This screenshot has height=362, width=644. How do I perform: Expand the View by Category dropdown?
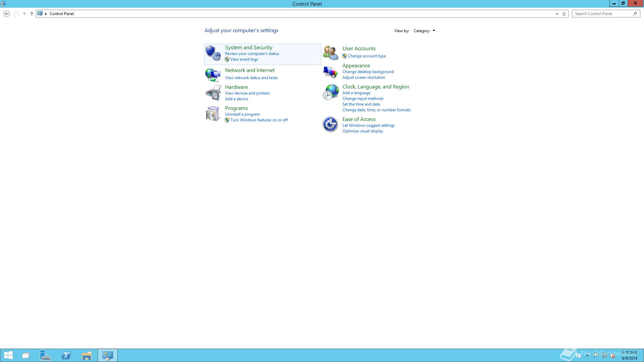tap(424, 31)
